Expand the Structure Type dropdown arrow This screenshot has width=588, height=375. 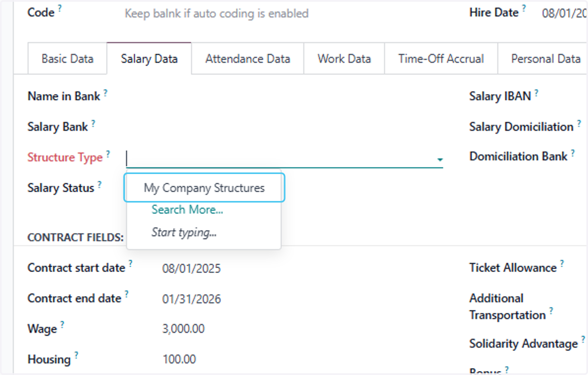[x=440, y=160]
